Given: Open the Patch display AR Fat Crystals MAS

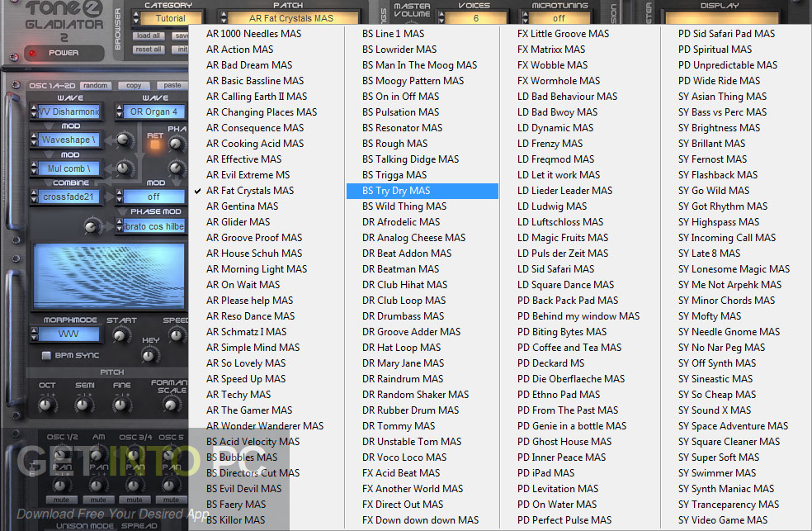Looking at the screenshot, I should [291, 18].
